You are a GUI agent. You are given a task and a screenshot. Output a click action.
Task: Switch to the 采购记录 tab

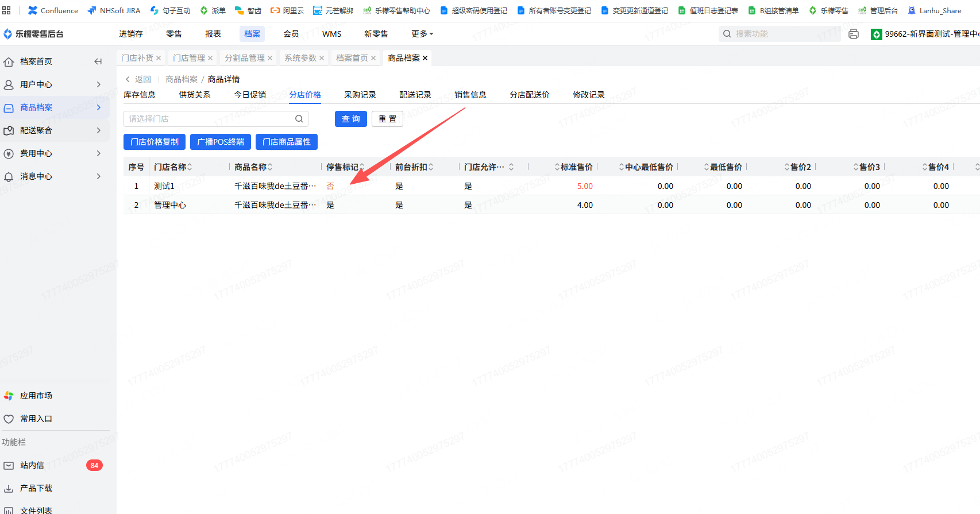(x=360, y=95)
